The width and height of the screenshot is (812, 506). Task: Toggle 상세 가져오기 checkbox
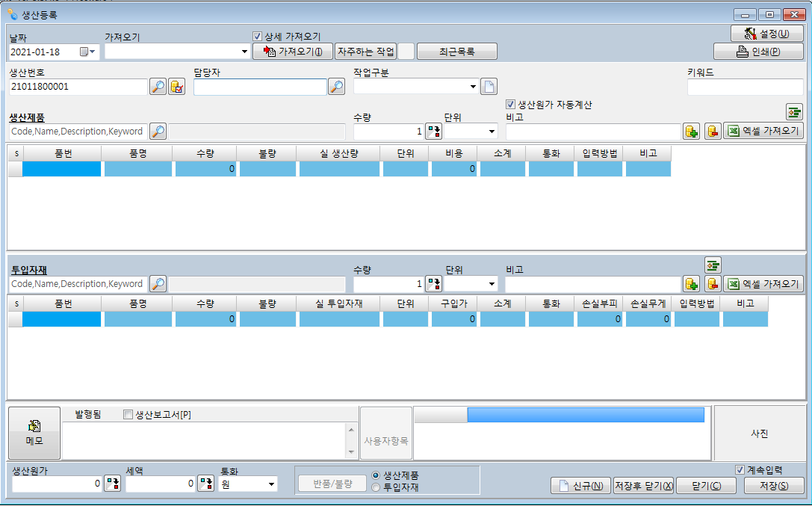258,37
